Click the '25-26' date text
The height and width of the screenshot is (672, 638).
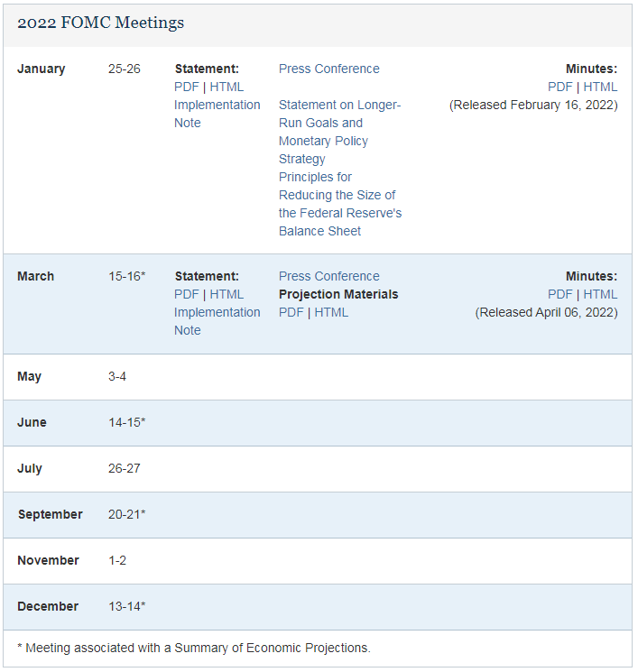pos(125,69)
